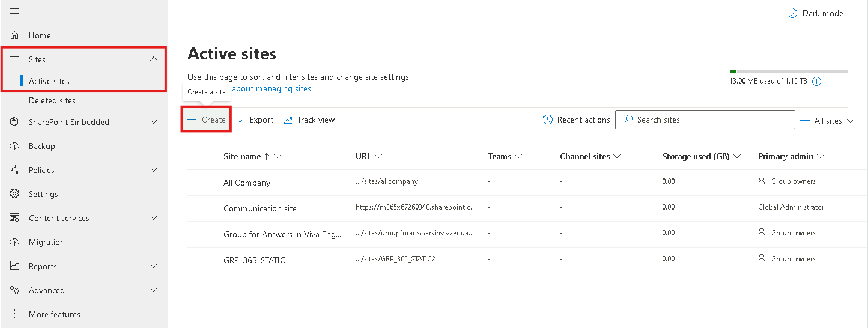Viewport: 868px width, 328px height.
Task: Click the Create button
Action: (x=207, y=120)
